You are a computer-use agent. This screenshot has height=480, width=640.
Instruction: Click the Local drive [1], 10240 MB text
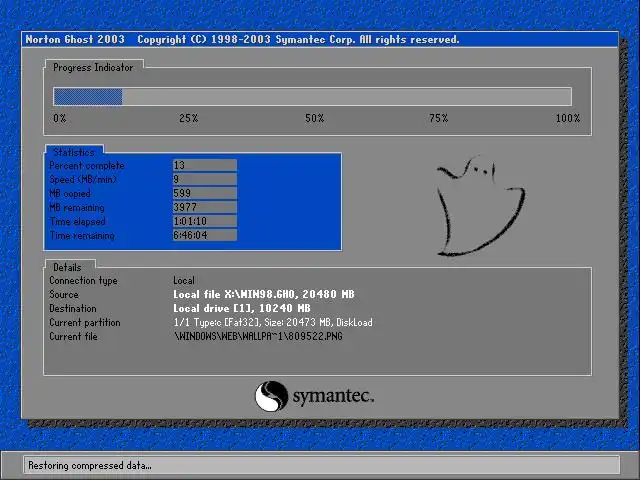point(242,308)
